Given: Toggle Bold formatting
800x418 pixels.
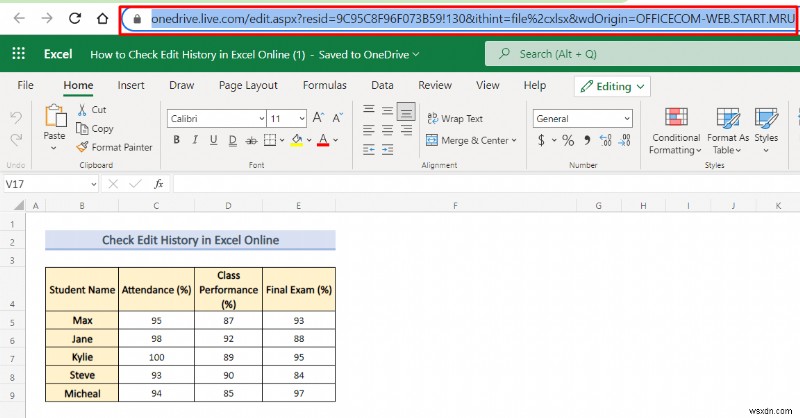Looking at the screenshot, I should pos(177,140).
